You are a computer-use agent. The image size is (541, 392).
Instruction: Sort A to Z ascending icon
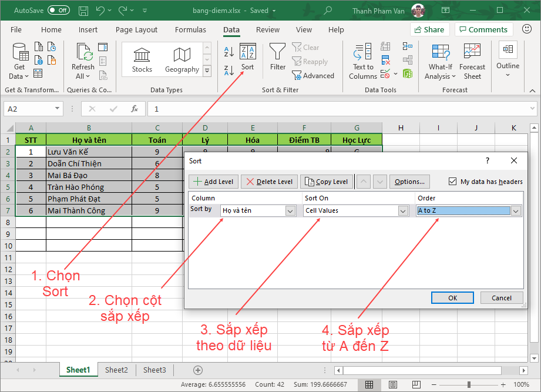[x=229, y=52]
